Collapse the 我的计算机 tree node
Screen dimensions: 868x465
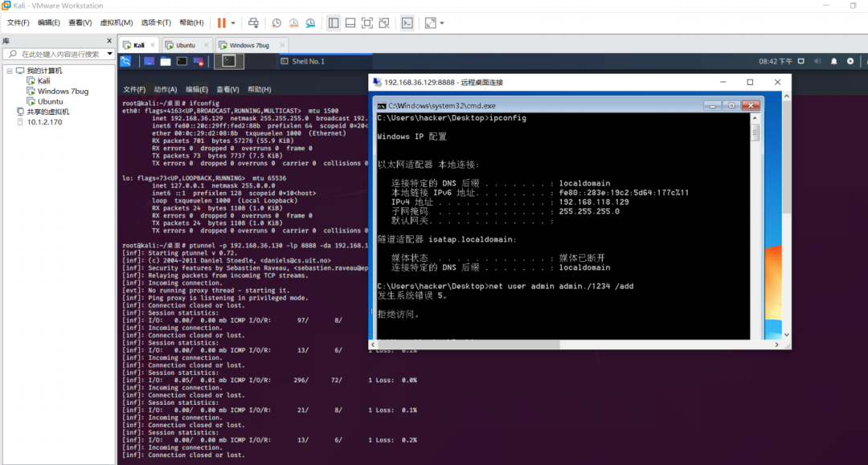[x=10, y=71]
